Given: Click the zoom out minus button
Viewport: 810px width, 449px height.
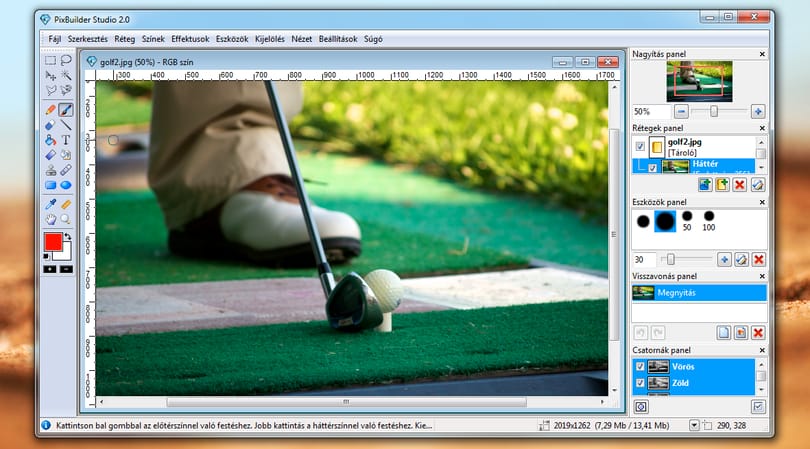Looking at the screenshot, I should [681, 111].
